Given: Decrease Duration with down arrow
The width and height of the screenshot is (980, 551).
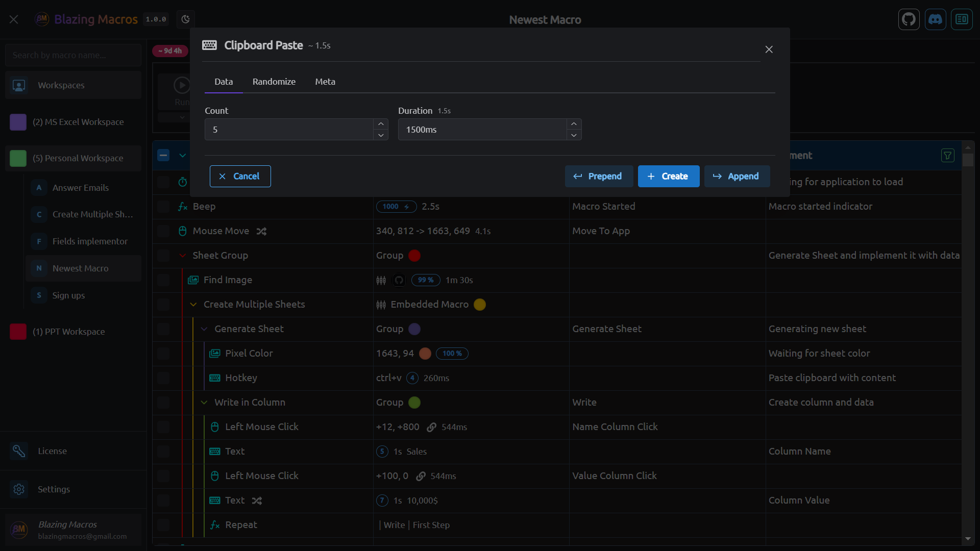Looking at the screenshot, I should coord(574,135).
